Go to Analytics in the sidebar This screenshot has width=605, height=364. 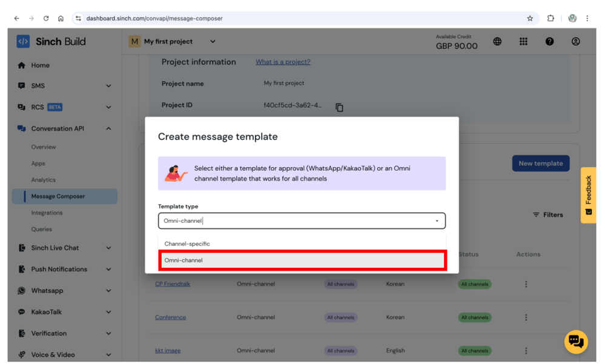pyautogui.click(x=43, y=180)
